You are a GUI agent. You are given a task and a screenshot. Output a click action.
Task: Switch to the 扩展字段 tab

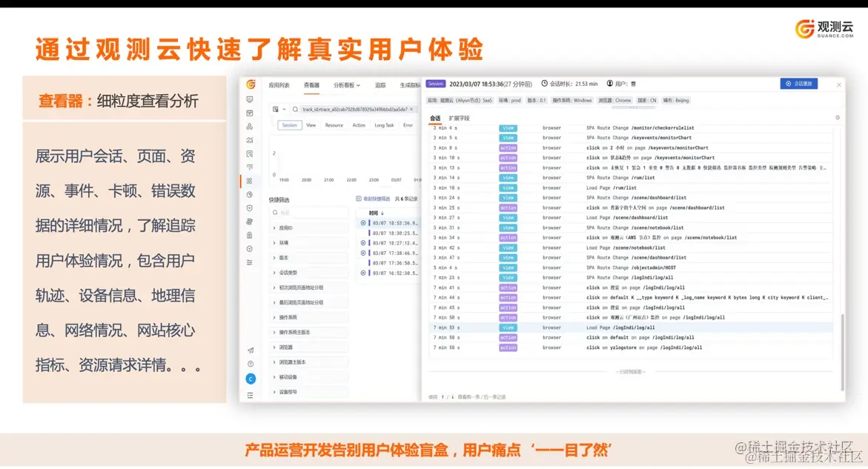459,119
